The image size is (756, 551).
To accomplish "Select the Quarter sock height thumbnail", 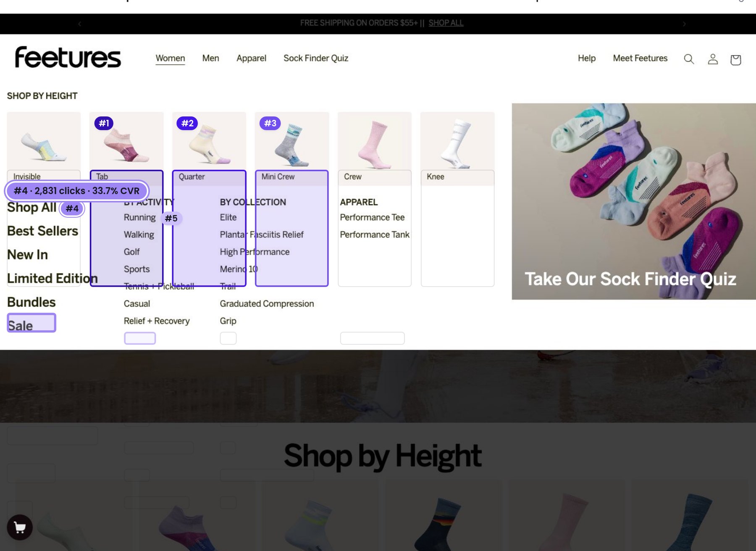I will pos(209,141).
